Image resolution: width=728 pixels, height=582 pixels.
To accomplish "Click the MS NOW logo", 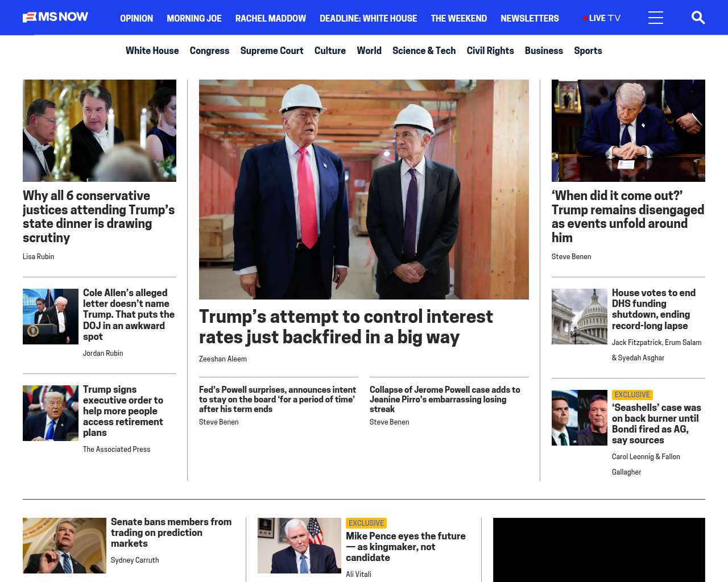I will [55, 17].
